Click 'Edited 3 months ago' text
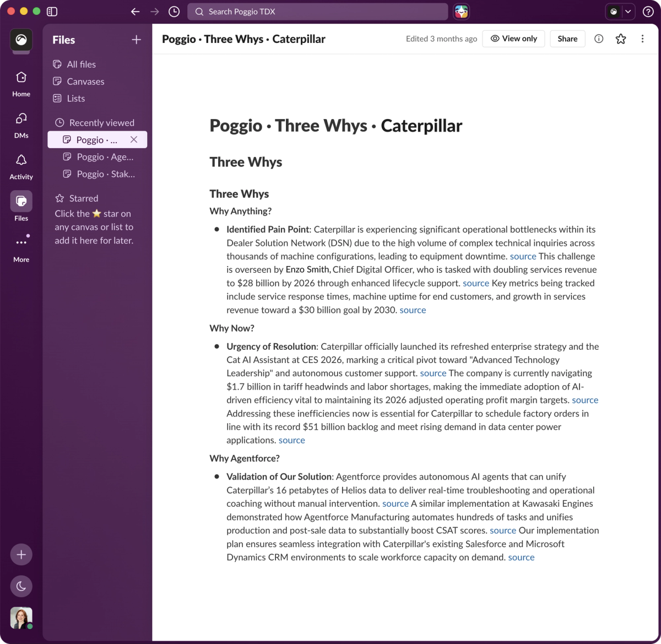 click(441, 39)
